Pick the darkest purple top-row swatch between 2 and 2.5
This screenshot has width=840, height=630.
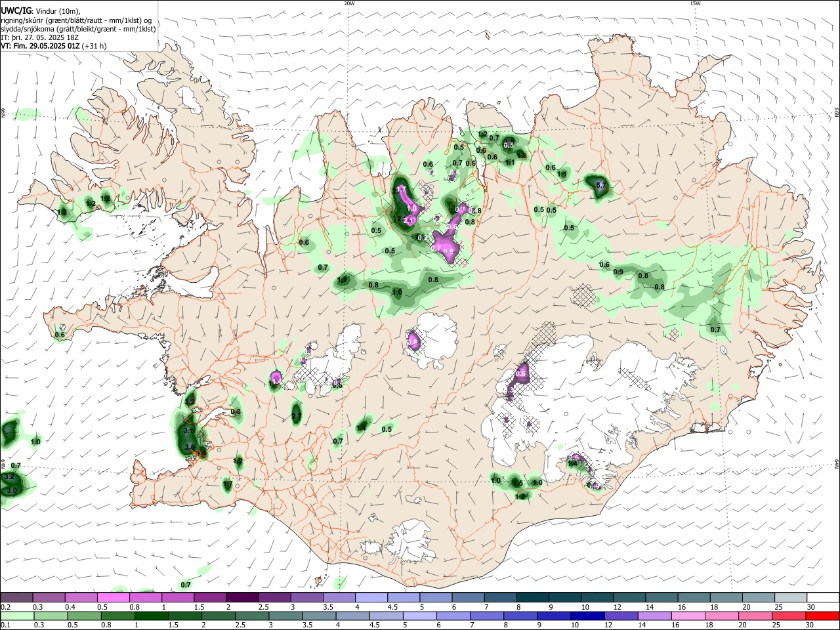click(242, 597)
